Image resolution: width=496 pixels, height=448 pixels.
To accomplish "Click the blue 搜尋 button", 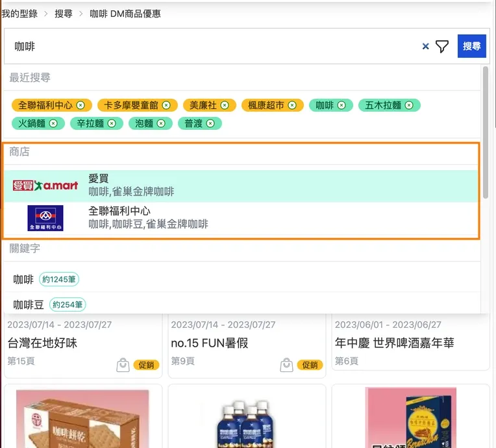I will click(471, 46).
